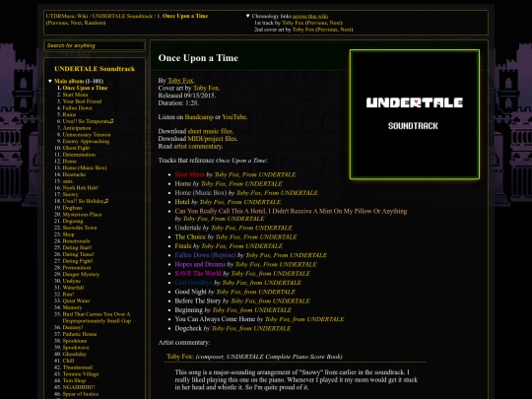532x399 pixels.
Task: Open the Beginning track link
Action: [188, 310]
